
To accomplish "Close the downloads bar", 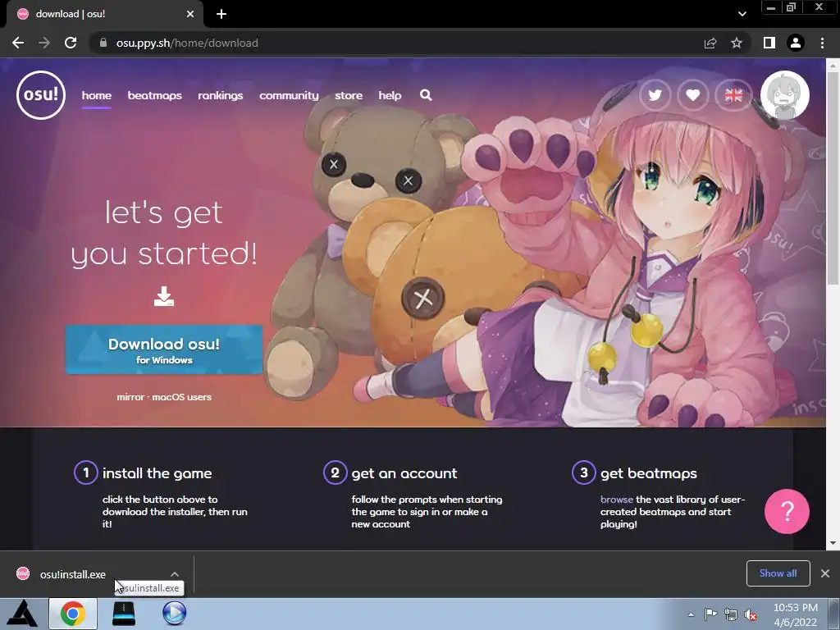I will [x=825, y=573].
